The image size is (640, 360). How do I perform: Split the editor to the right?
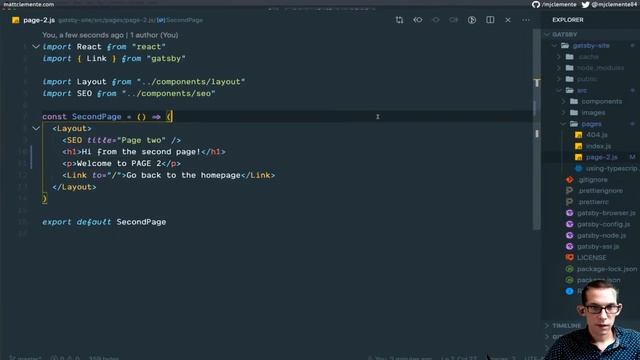[x=490, y=20]
